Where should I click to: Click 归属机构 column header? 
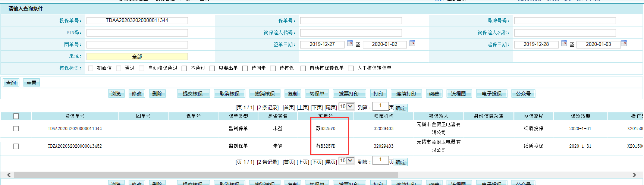[x=383, y=116]
